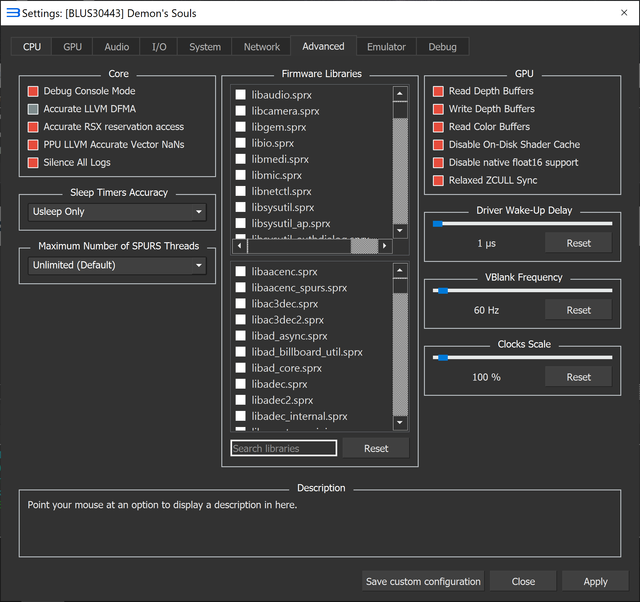This screenshot has width=640, height=602.
Task: Click upper library list scroll-up arrow
Action: [x=400, y=94]
